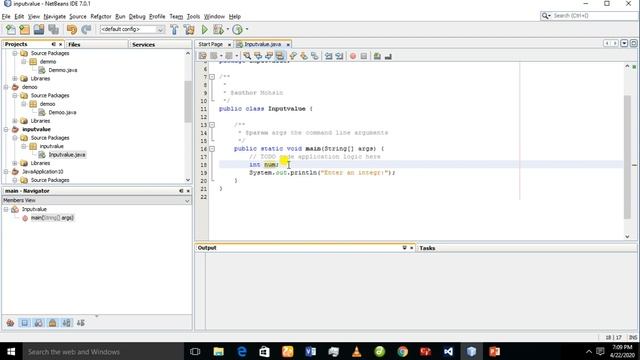Start macro recording red circle icon
This screenshot has height=360, width=640.
[353, 56]
